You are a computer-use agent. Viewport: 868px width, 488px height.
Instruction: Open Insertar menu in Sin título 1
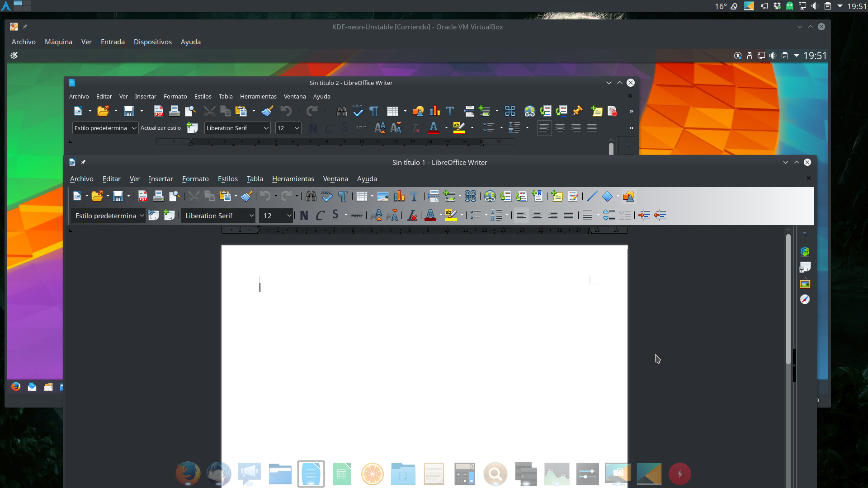pyautogui.click(x=160, y=179)
